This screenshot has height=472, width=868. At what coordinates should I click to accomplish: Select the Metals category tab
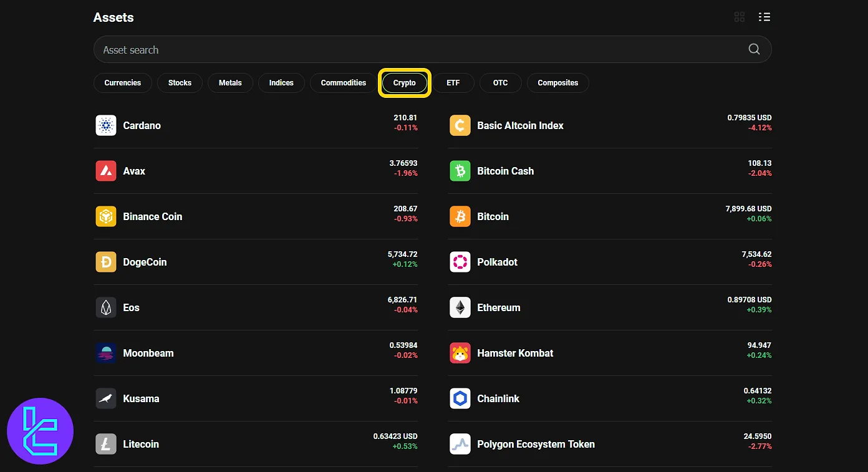click(x=230, y=83)
